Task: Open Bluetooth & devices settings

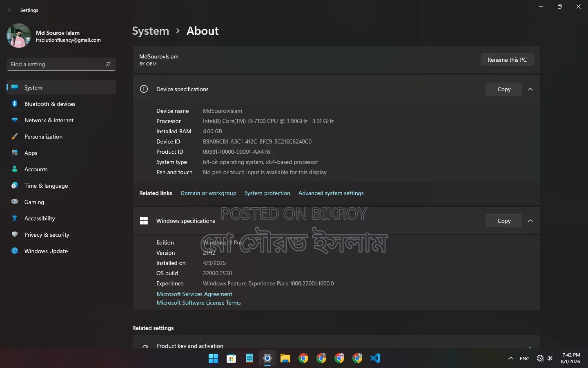Action: [61, 104]
